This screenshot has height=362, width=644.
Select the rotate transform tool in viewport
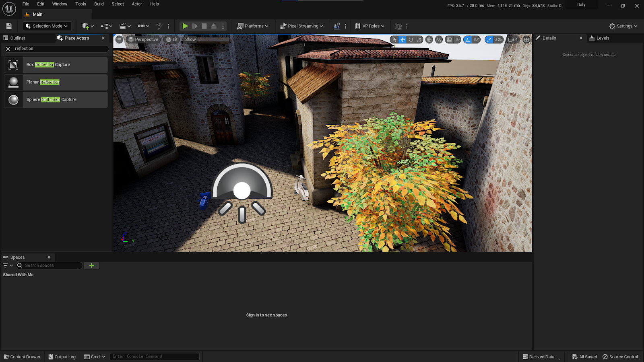click(x=411, y=39)
